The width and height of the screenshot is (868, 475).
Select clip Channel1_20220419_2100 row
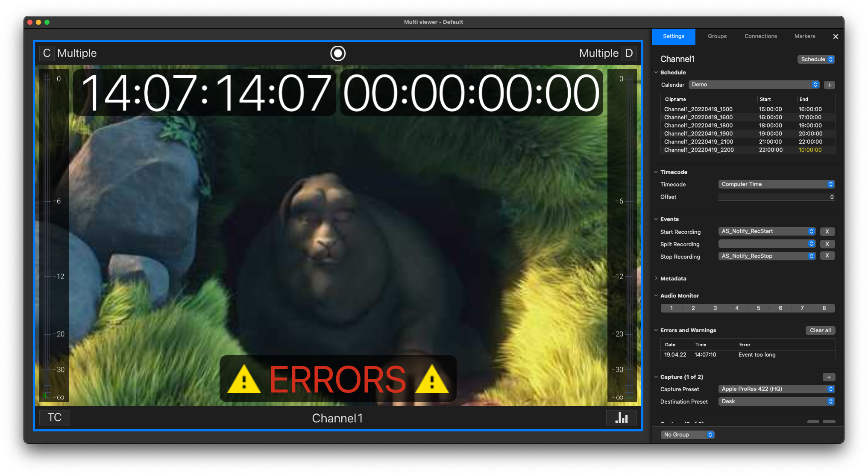click(748, 142)
